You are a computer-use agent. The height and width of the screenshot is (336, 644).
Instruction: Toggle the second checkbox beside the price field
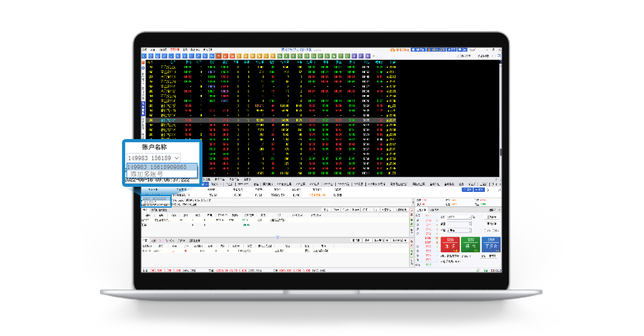(493, 230)
